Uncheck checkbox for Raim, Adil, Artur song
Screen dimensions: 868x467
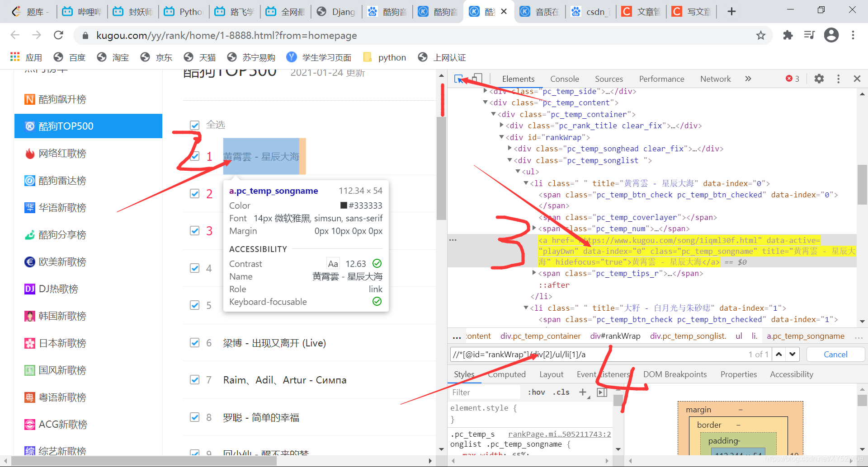coord(195,380)
